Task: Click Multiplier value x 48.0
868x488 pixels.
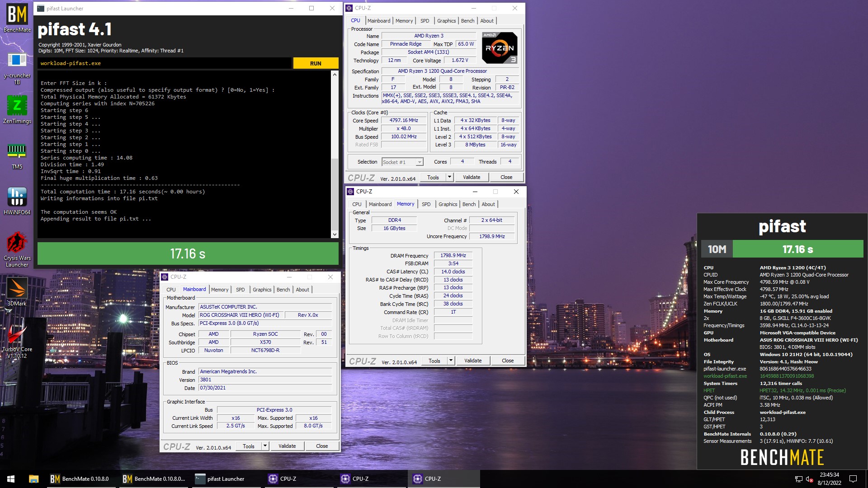Action: [x=404, y=129]
